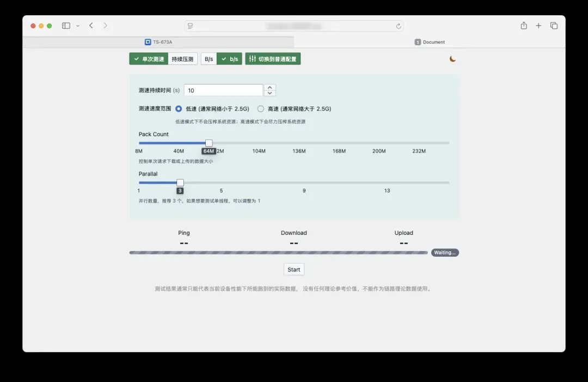
Task: Select the 低速 low speed radio option
Action: pos(179,109)
